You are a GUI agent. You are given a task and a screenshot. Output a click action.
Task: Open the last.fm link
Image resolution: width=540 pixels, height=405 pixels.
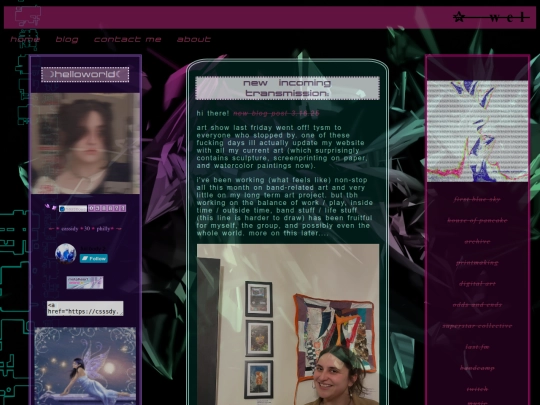[x=477, y=347]
